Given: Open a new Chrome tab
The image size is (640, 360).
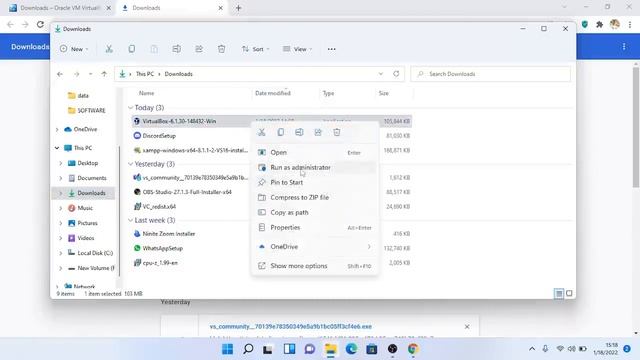Looking at the screenshot, I should point(238,8).
